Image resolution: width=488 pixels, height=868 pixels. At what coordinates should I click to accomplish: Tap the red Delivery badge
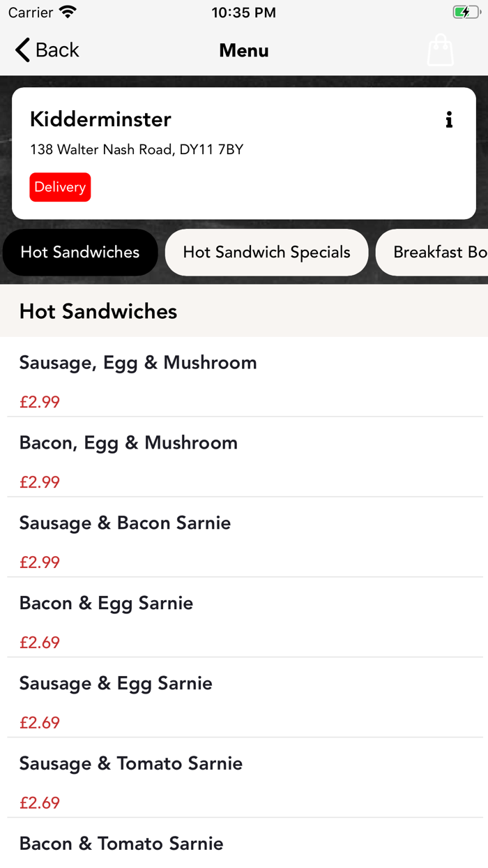[60, 187]
